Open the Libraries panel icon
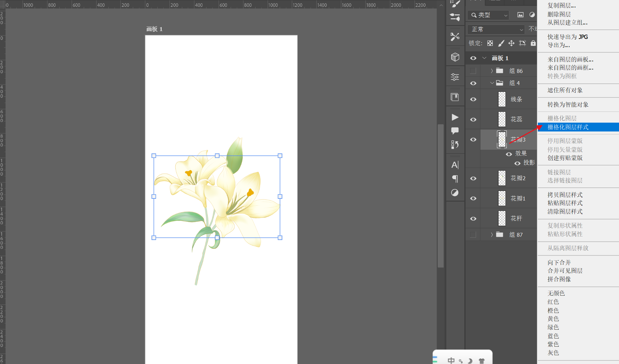Screen dimensions: 619x364 point(455,97)
